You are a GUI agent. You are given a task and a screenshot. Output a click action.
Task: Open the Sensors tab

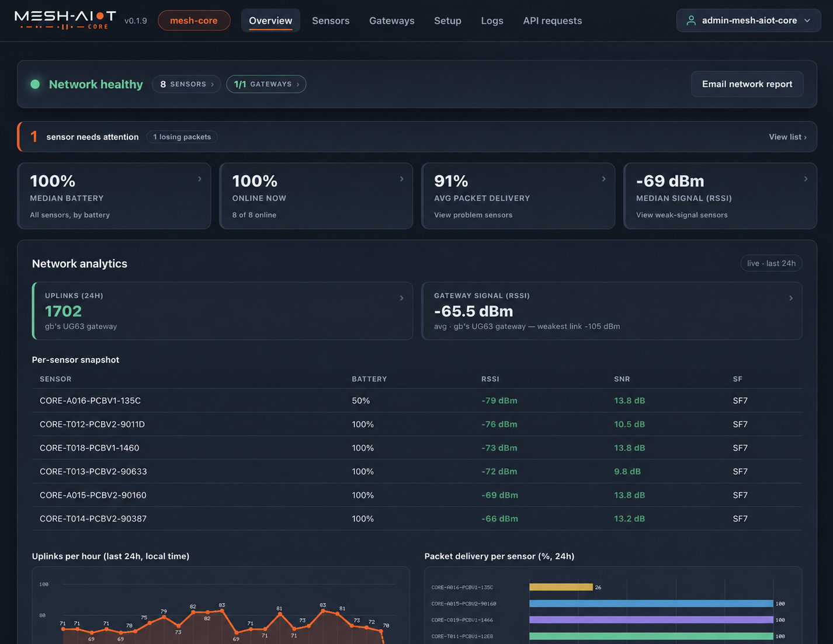click(x=331, y=20)
